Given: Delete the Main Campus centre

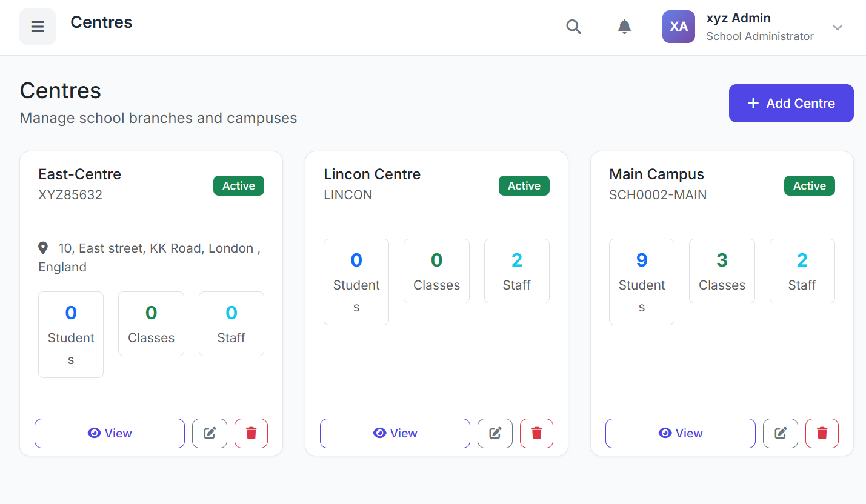Looking at the screenshot, I should [x=822, y=433].
